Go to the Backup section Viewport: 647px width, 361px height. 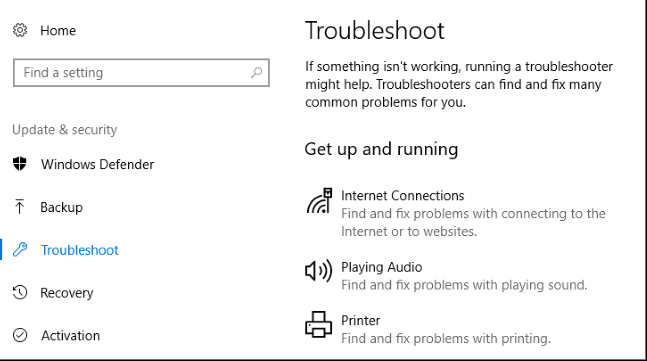(61, 207)
